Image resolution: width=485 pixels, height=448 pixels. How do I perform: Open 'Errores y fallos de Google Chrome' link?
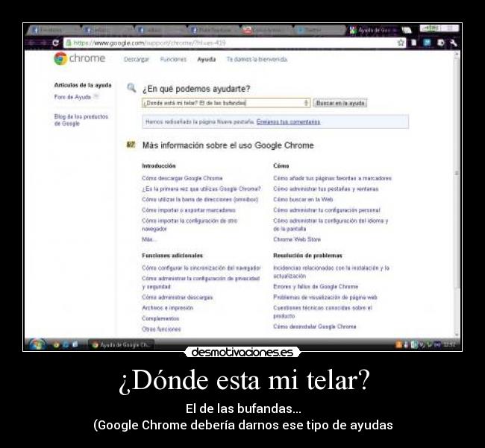pos(316,286)
